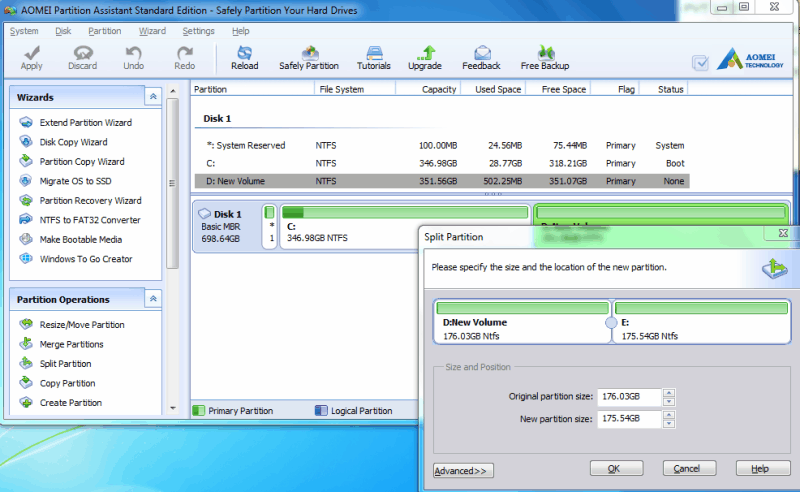800x492 pixels.
Task: Decrease new partition size with down arrow
Action: (669, 424)
